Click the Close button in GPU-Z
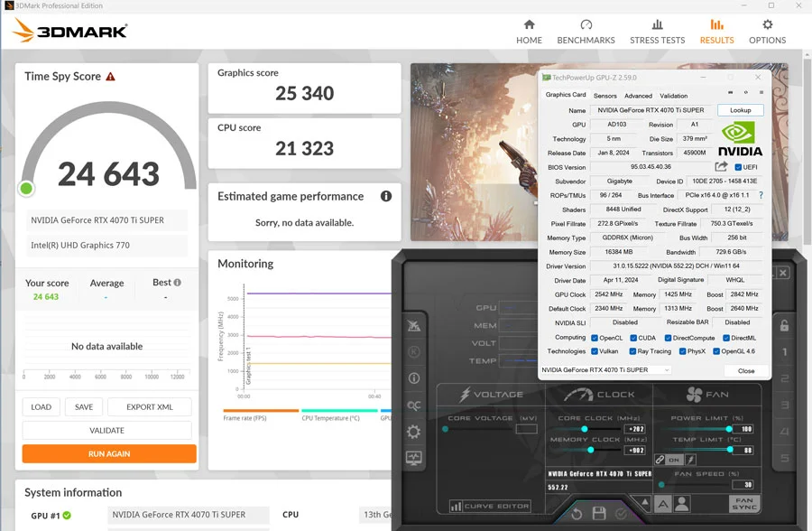 [x=746, y=371]
